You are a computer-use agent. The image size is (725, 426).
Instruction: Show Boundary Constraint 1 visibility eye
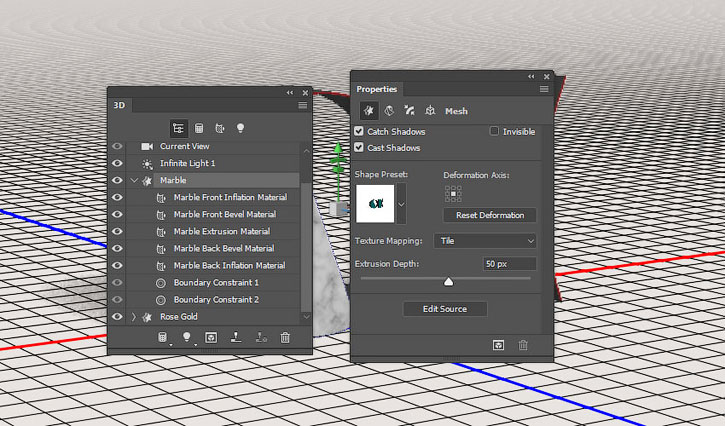pyautogui.click(x=117, y=283)
